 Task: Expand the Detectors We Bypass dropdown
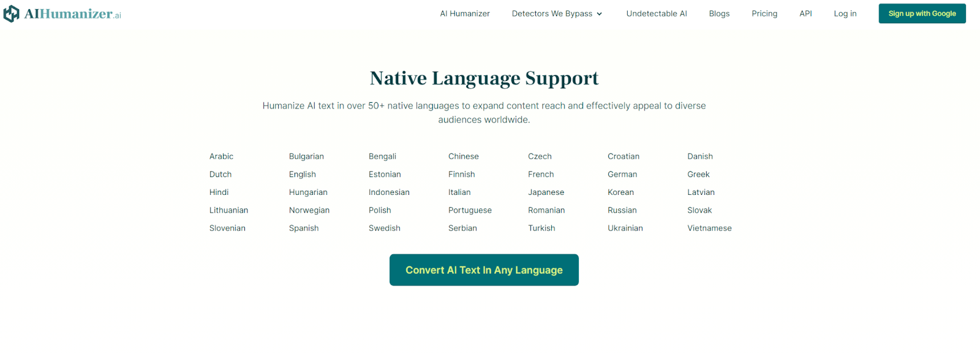[x=557, y=13]
